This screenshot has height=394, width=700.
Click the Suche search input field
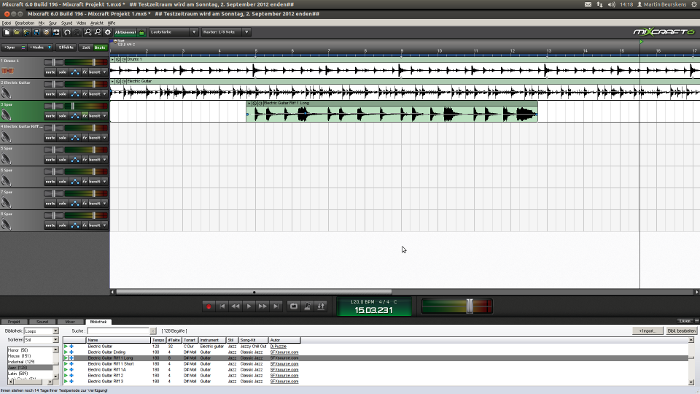point(119,331)
